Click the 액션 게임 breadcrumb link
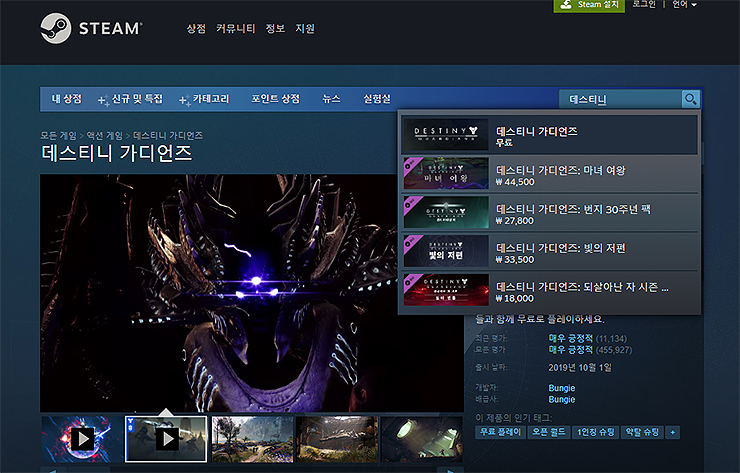 point(105,135)
